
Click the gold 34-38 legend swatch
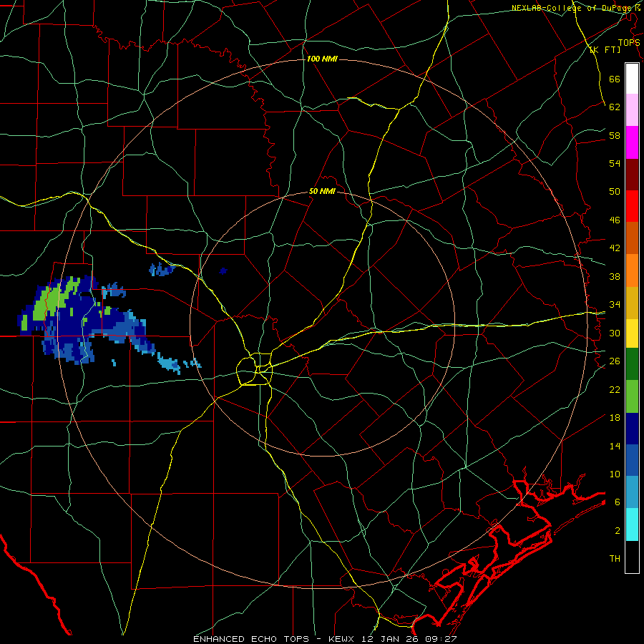[632, 303]
